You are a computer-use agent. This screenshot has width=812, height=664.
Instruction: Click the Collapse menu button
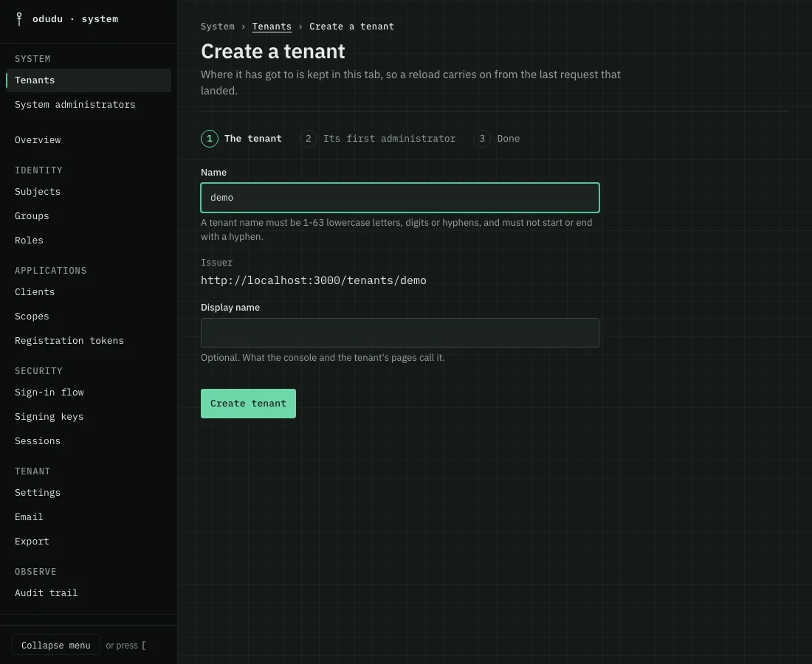pyautogui.click(x=56, y=646)
